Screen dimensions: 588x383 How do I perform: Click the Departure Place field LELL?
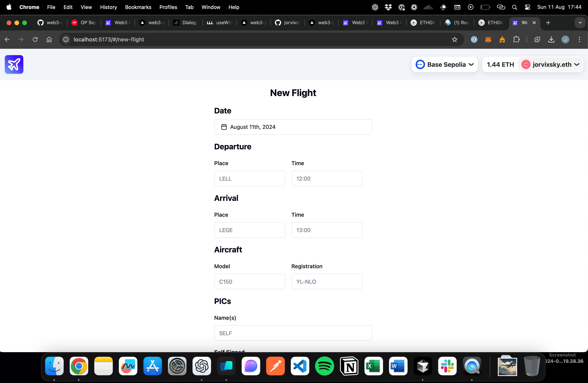click(250, 178)
